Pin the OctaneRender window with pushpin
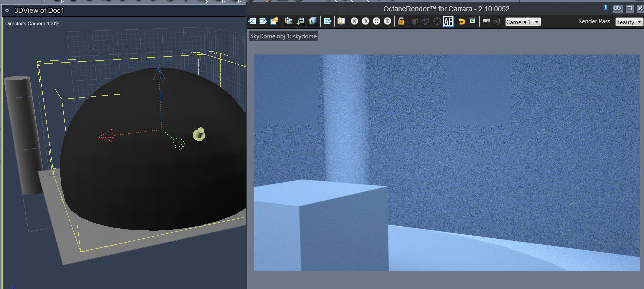The height and width of the screenshot is (289, 644). pyautogui.click(x=606, y=8)
